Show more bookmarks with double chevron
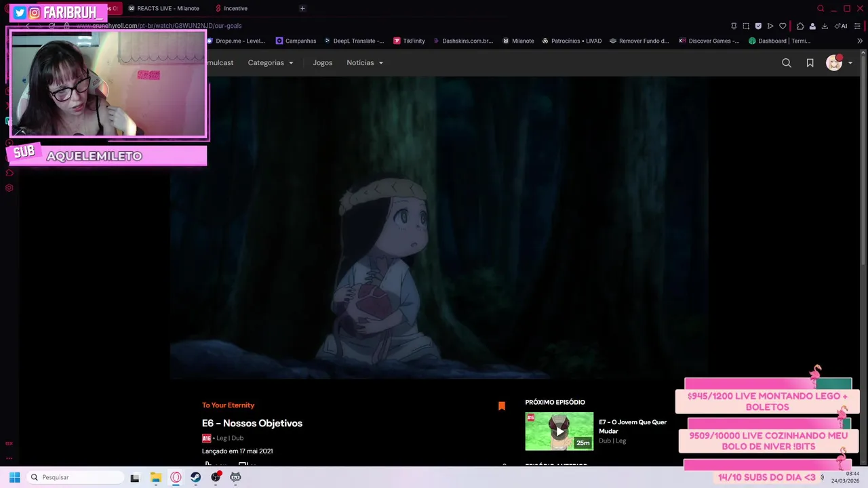The image size is (868, 488). pos(860,41)
